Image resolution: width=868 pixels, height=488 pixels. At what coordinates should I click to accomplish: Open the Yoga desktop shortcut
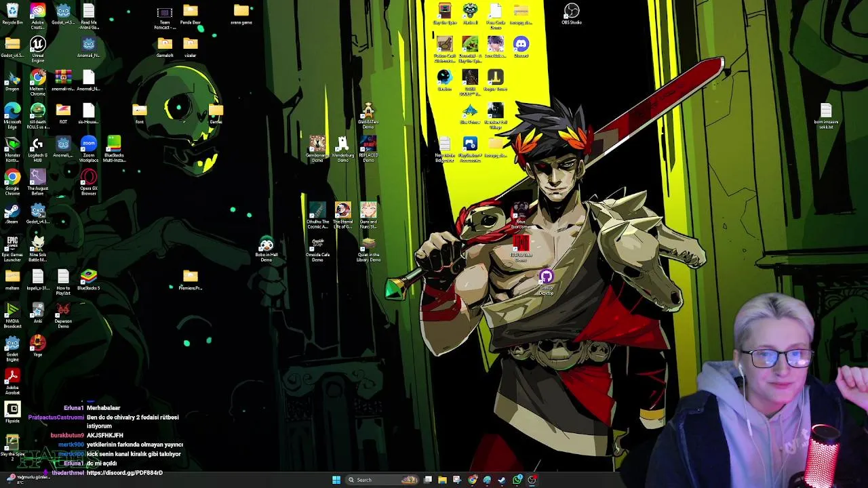pyautogui.click(x=38, y=346)
